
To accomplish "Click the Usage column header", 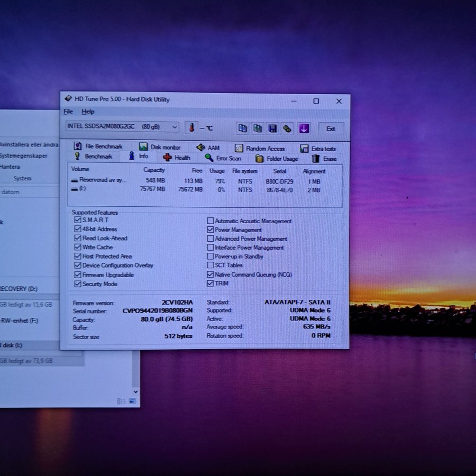I will click(x=217, y=171).
